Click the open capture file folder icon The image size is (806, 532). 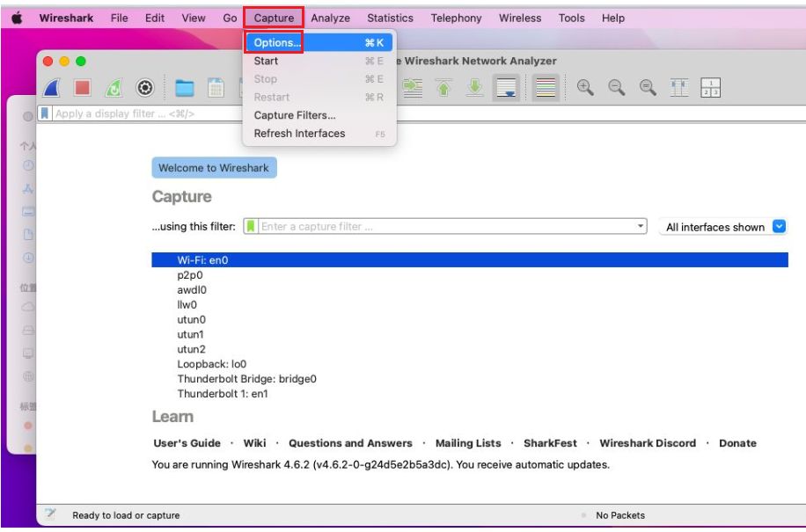coord(184,87)
